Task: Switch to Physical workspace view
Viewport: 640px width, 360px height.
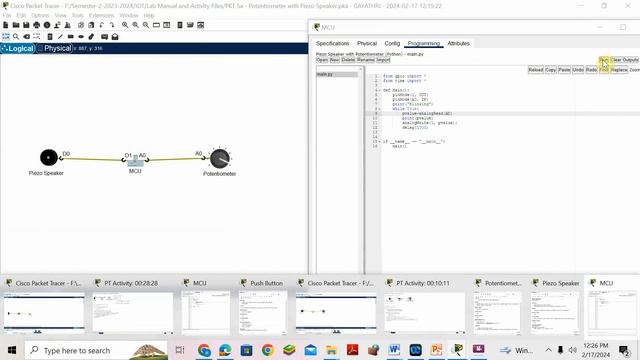Action: [54, 48]
